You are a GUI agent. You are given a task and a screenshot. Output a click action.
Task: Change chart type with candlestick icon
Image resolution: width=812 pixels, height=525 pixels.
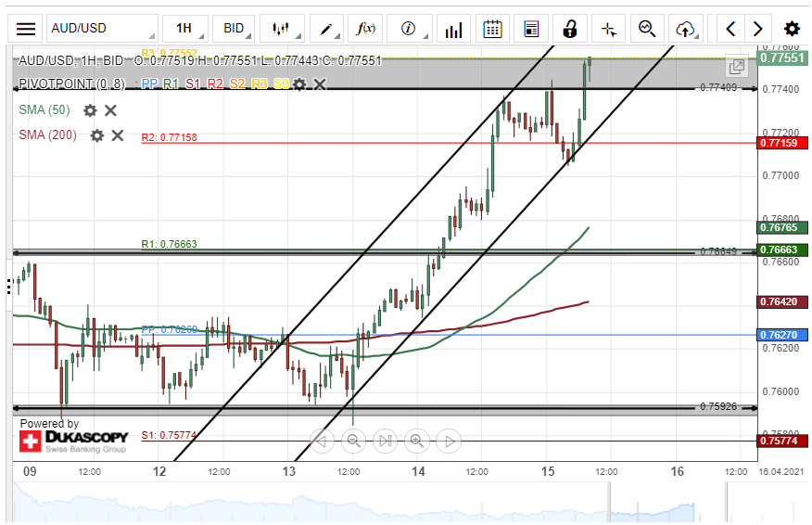tap(282, 29)
